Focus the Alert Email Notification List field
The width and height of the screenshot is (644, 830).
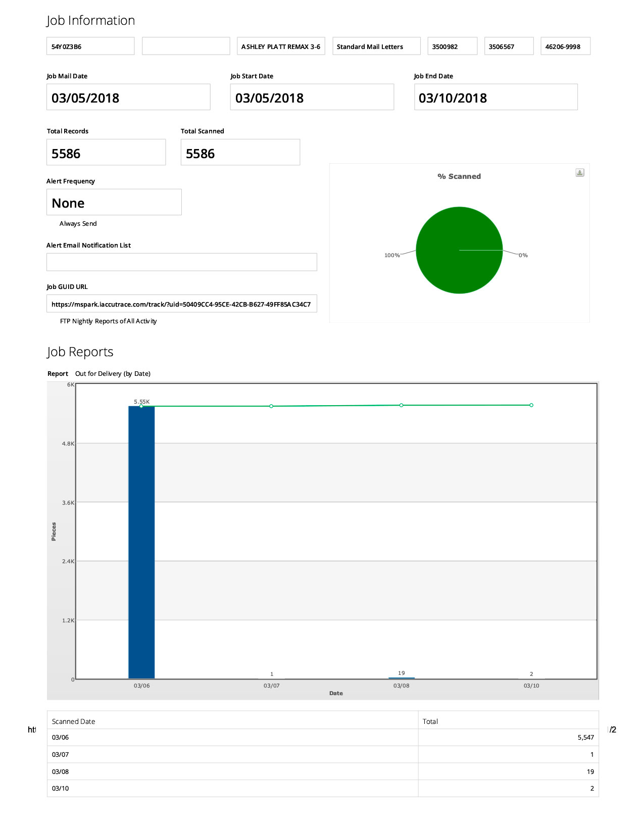181,262
